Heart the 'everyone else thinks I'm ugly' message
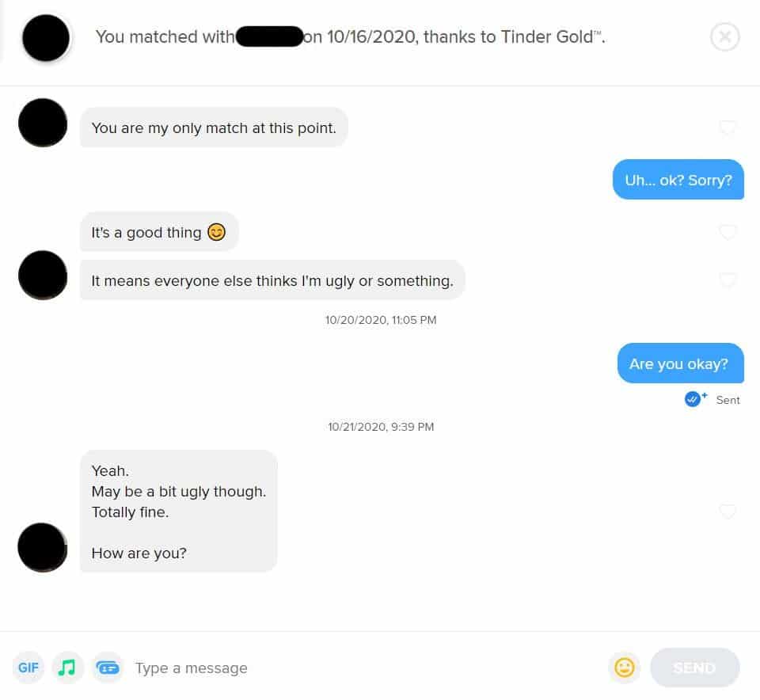This screenshot has height=700, width=760. [727, 280]
